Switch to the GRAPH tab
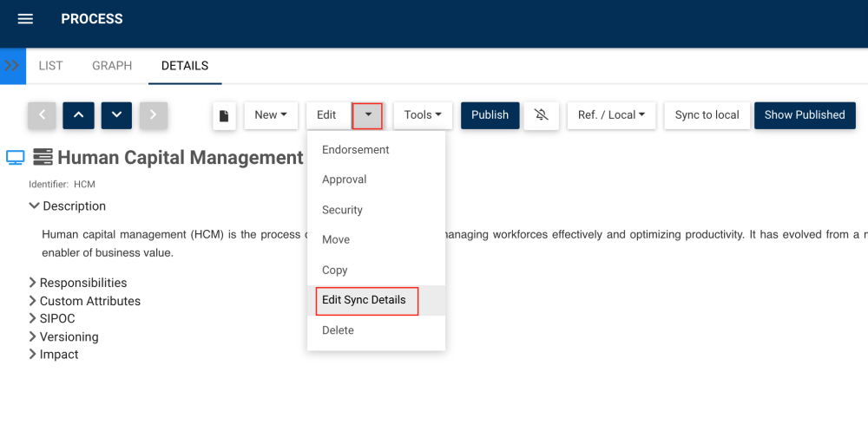868x444 pixels. 112,66
